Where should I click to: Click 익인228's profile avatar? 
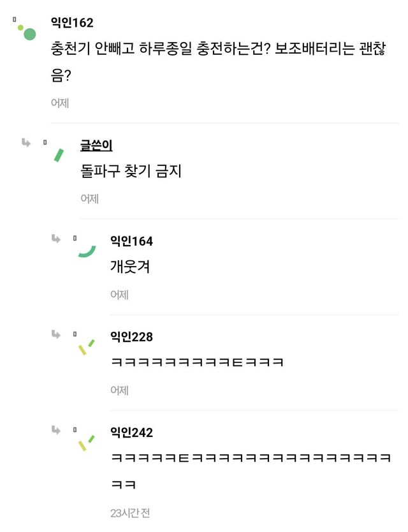click(x=86, y=346)
